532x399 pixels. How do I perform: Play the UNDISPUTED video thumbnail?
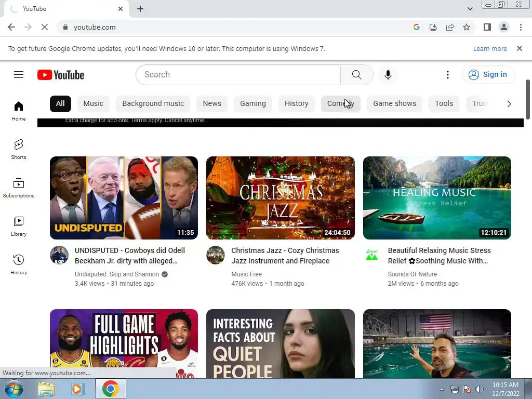click(124, 198)
